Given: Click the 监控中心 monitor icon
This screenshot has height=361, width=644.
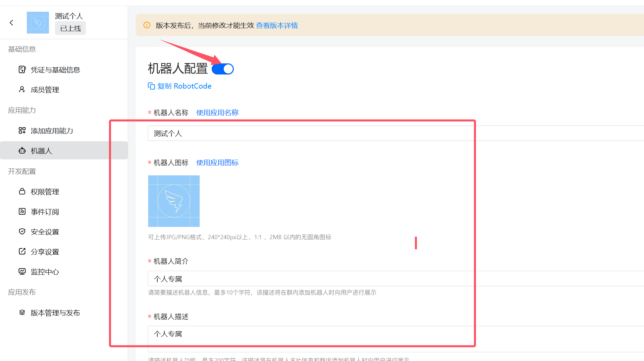Looking at the screenshot, I should click(22, 271).
